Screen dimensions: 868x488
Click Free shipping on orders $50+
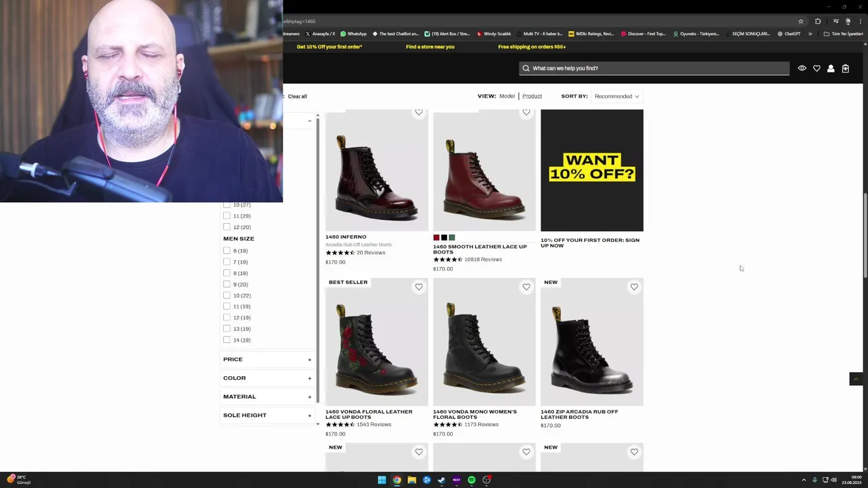532,47
